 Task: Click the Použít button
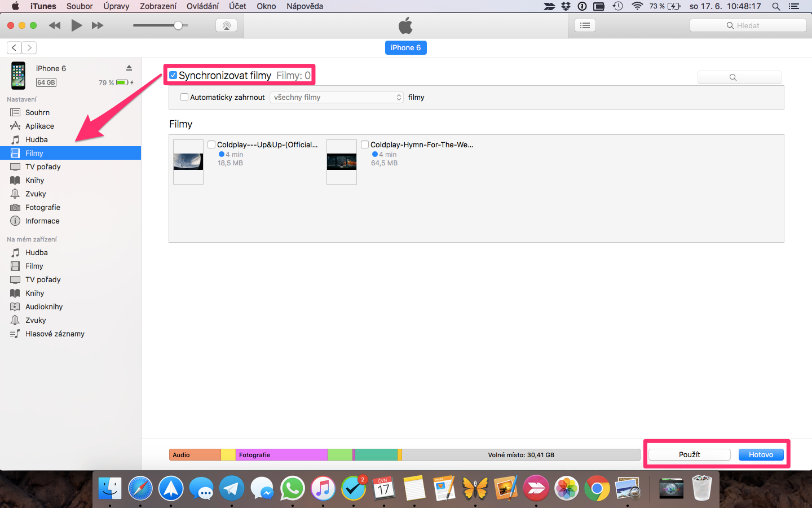pyautogui.click(x=689, y=454)
